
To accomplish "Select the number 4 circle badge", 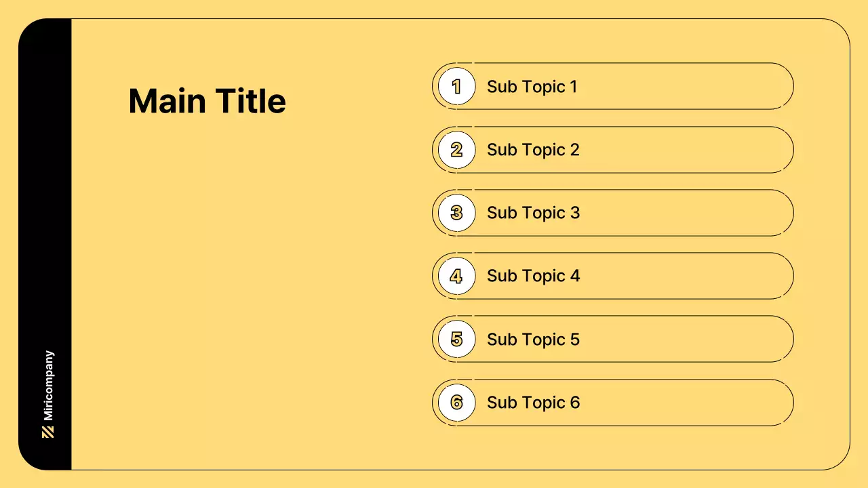I will coord(456,276).
